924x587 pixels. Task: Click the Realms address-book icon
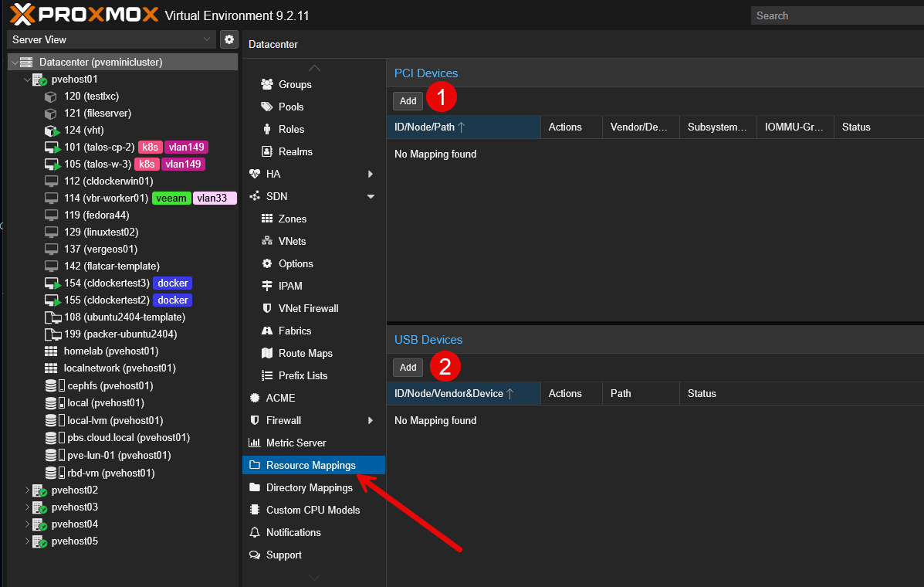point(267,151)
